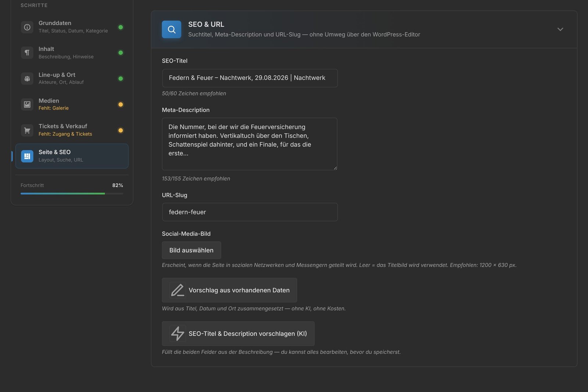
Task: Click the Medien image icon
Action: click(27, 104)
